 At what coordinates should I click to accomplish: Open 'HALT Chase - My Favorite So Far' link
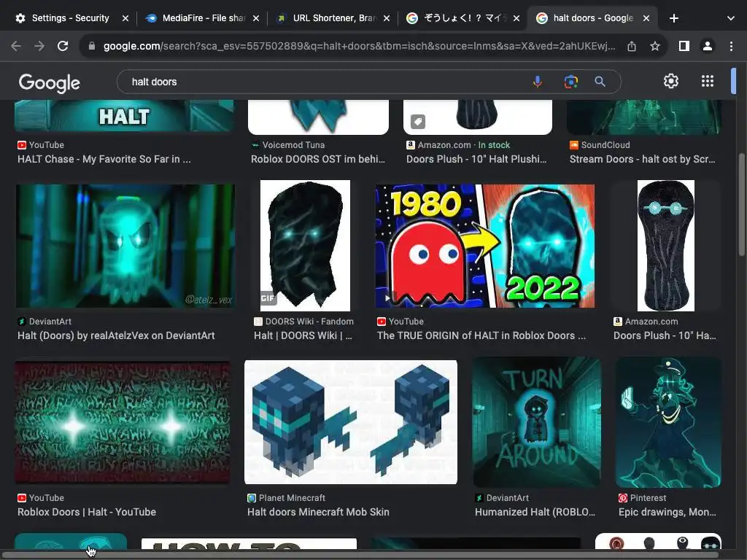104,159
